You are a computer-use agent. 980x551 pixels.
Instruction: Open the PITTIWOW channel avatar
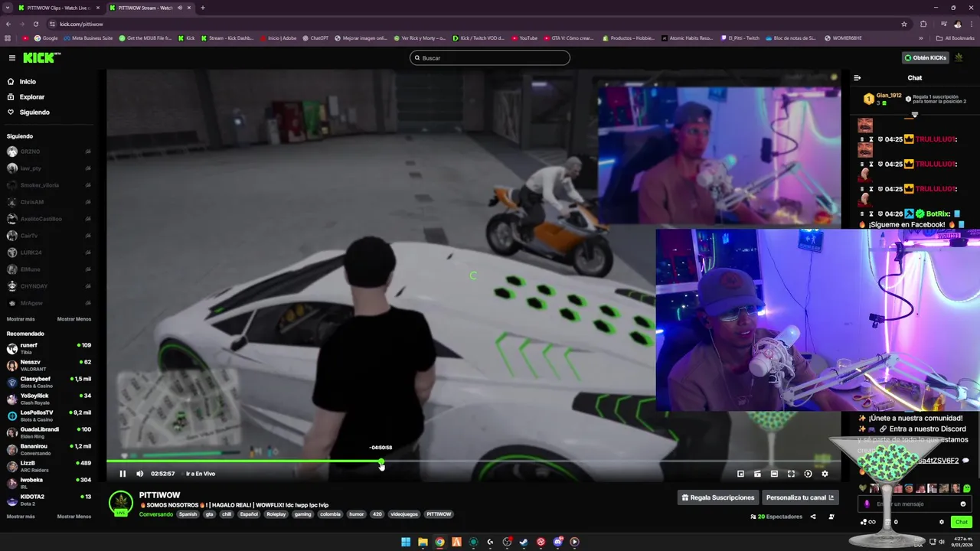pyautogui.click(x=120, y=504)
